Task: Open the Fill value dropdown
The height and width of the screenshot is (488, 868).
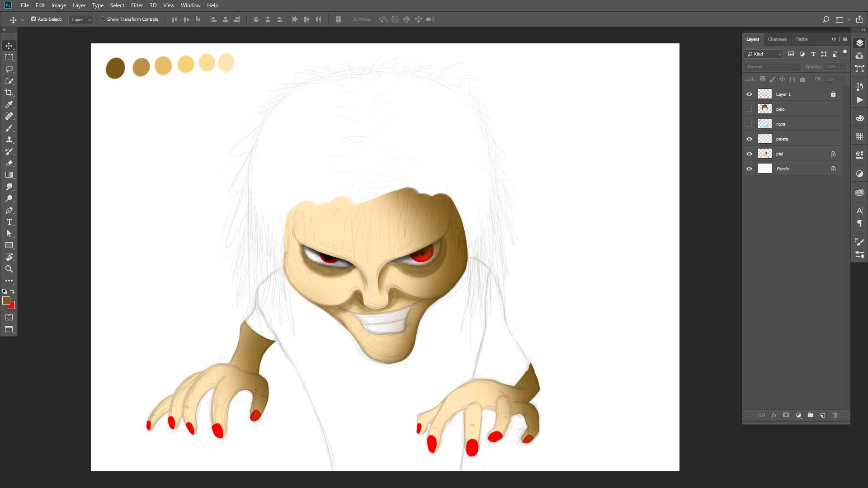Action: click(843, 80)
